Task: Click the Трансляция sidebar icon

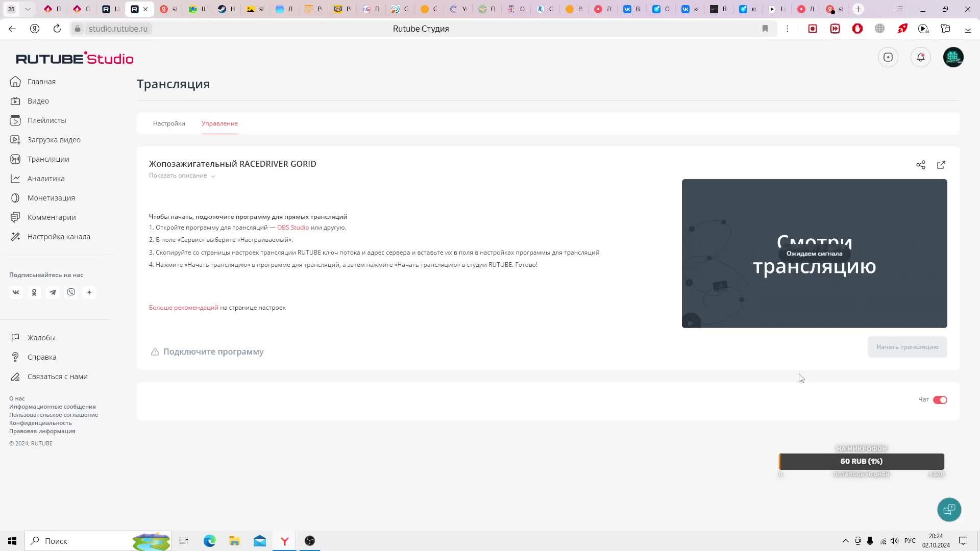Action: (x=15, y=159)
